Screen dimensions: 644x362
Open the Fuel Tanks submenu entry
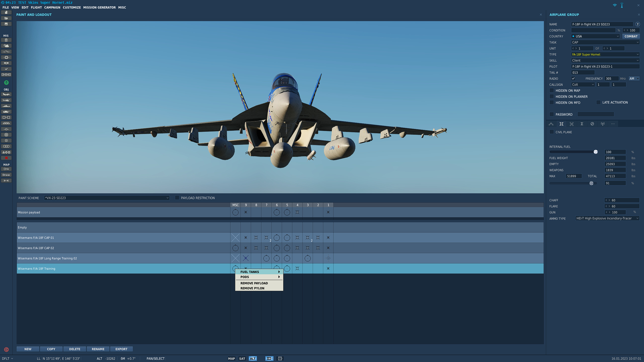click(259, 272)
